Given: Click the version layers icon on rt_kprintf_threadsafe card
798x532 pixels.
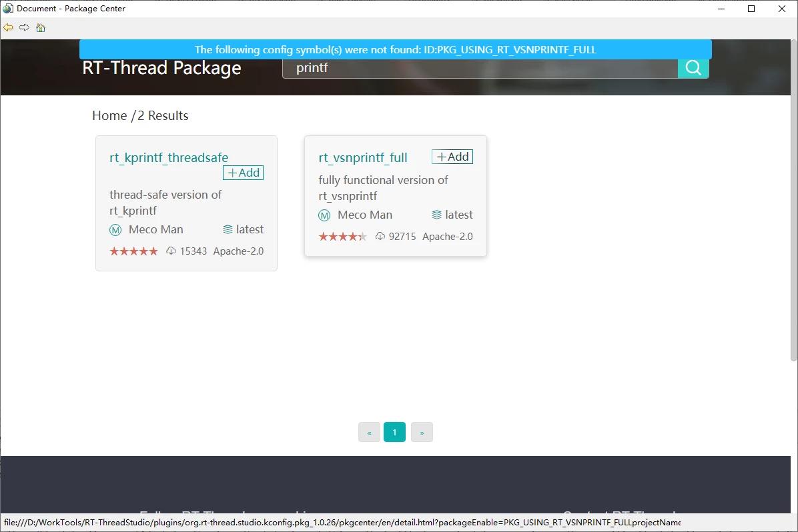Looking at the screenshot, I should tap(228, 229).
